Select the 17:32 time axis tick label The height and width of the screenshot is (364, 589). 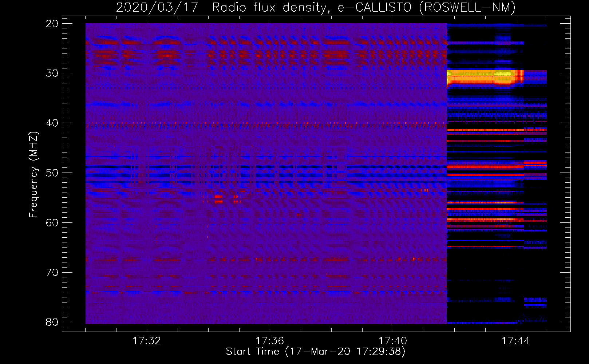pos(147,341)
